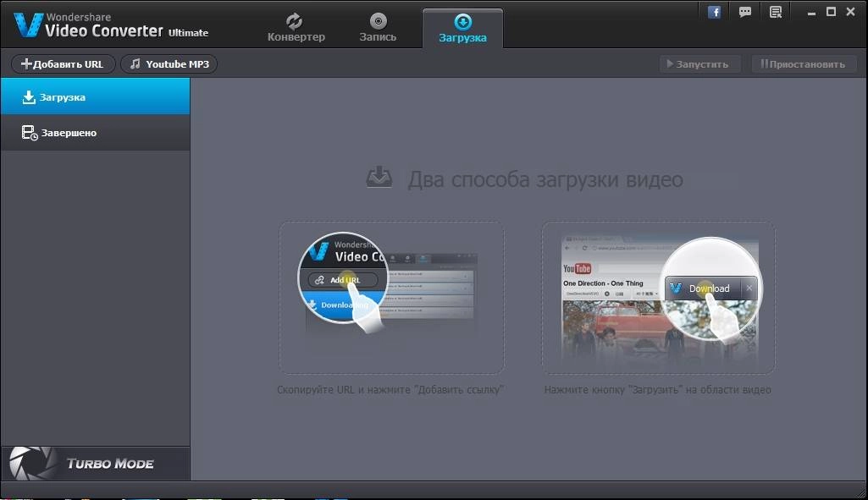
Task: Open the Конвертер tab
Action: tap(296, 28)
